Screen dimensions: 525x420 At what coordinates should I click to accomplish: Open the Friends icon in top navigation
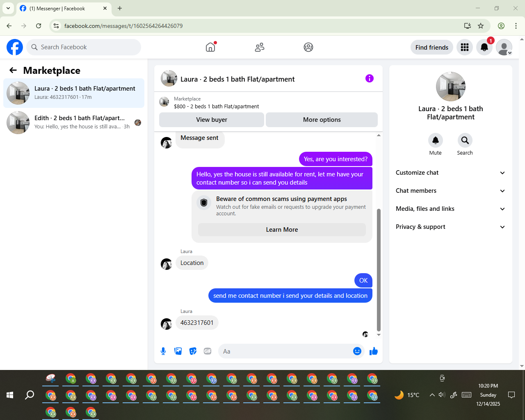coord(260,47)
